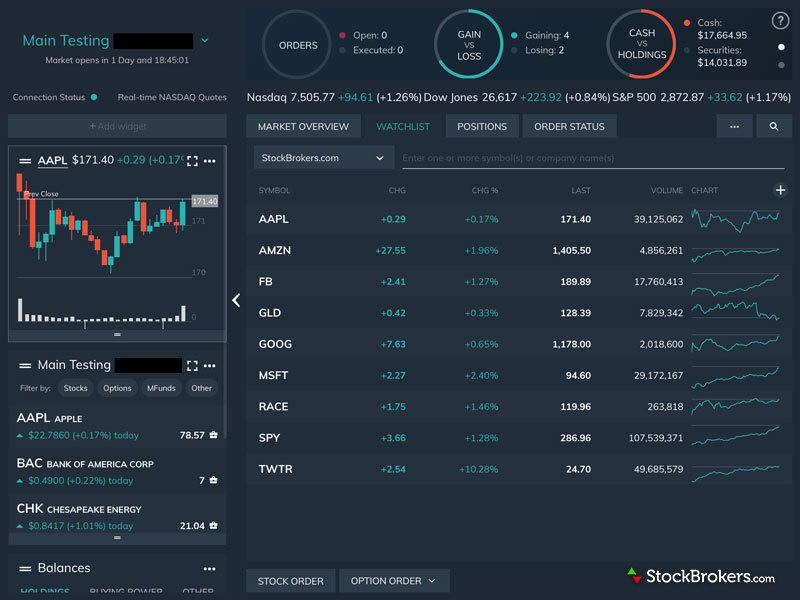Toggle the Other position filter
Screen dimensions: 800x600
(202, 388)
